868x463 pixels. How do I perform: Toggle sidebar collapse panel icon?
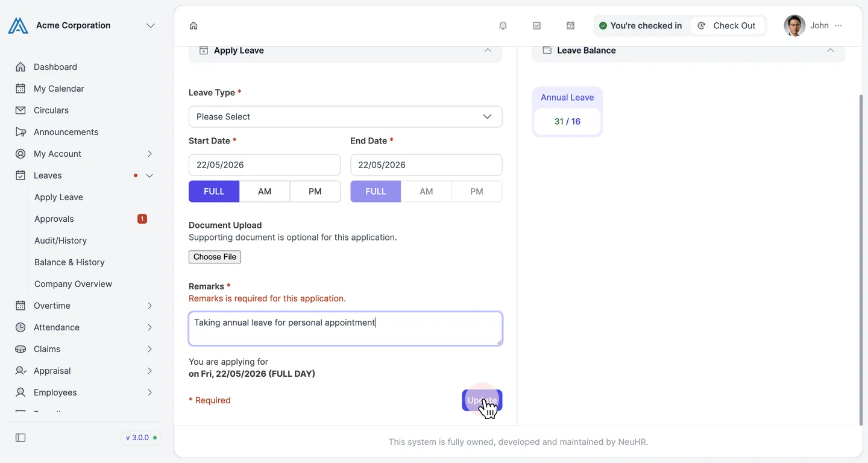coord(20,438)
